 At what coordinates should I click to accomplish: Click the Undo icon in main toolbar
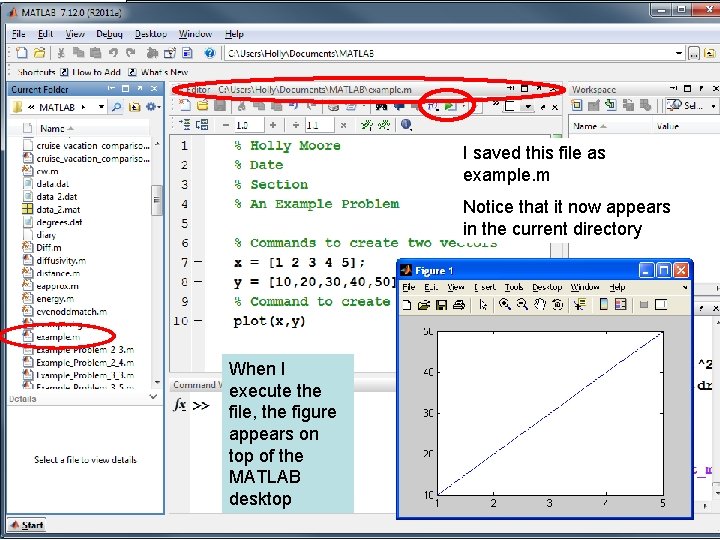point(113,53)
